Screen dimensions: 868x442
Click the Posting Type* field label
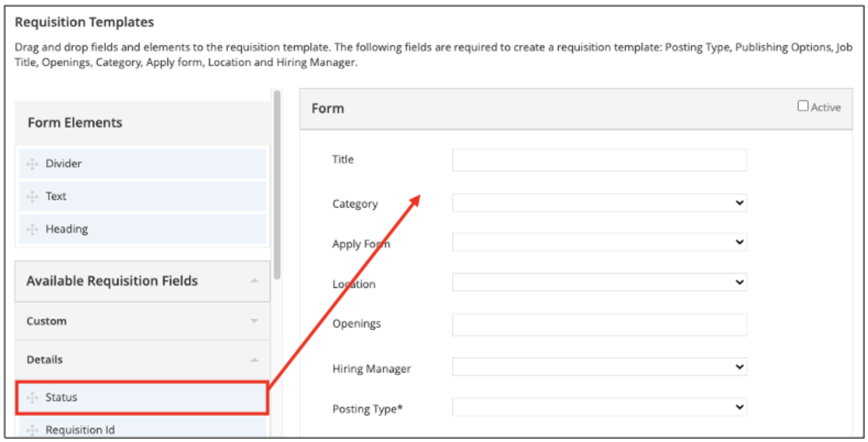tap(367, 409)
